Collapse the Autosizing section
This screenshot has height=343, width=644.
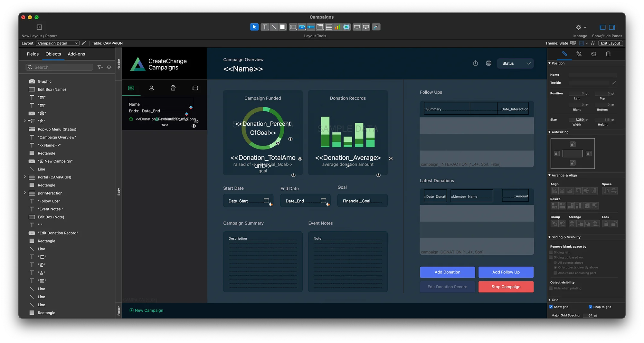click(550, 132)
